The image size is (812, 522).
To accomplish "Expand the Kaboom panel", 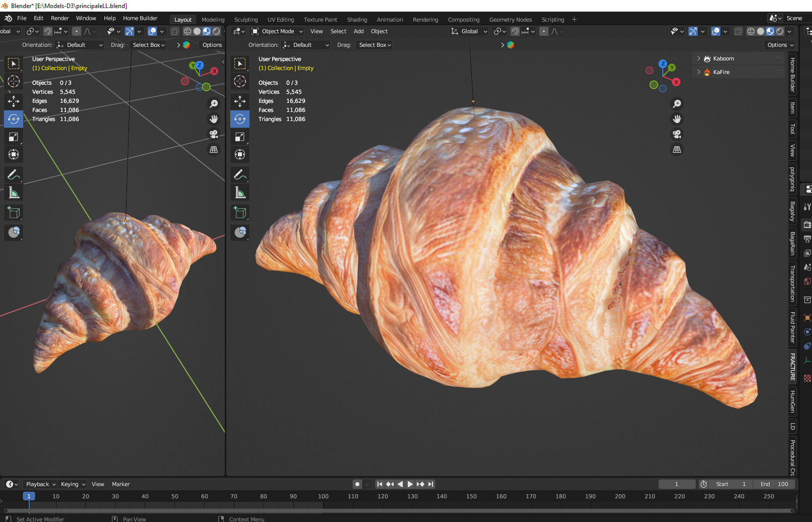I will pos(699,59).
